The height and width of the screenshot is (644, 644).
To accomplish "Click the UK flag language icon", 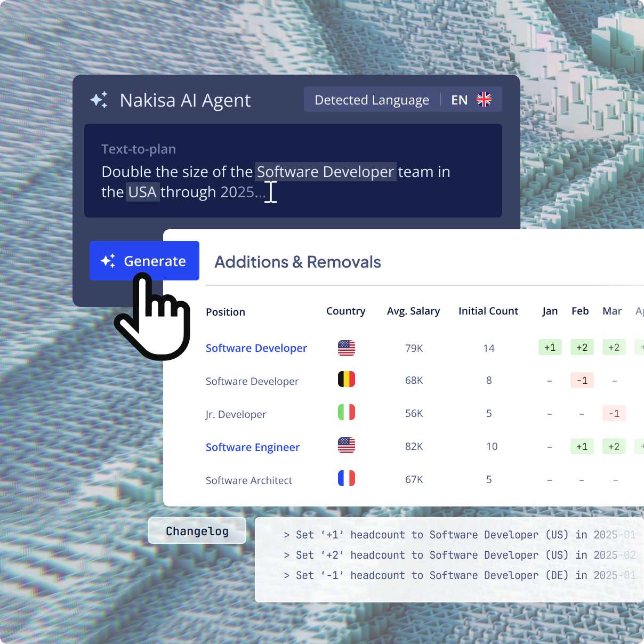I will (x=484, y=99).
